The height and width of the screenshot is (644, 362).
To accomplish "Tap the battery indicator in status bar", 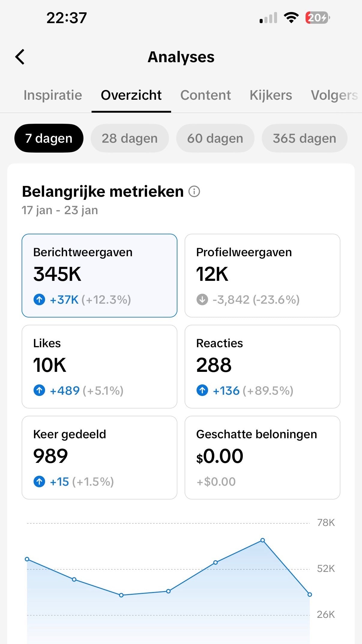I will [318, 18].
